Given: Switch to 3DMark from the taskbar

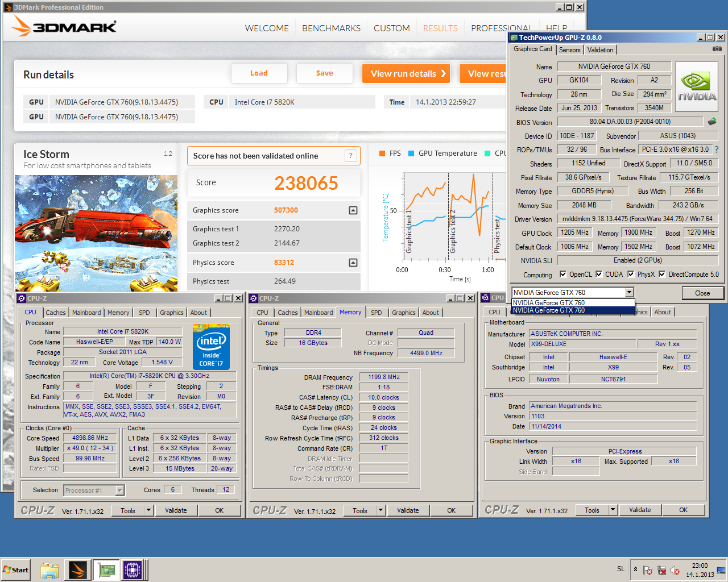Looking at the screenshot, I should pyautogui.click(x=78, y=570).
